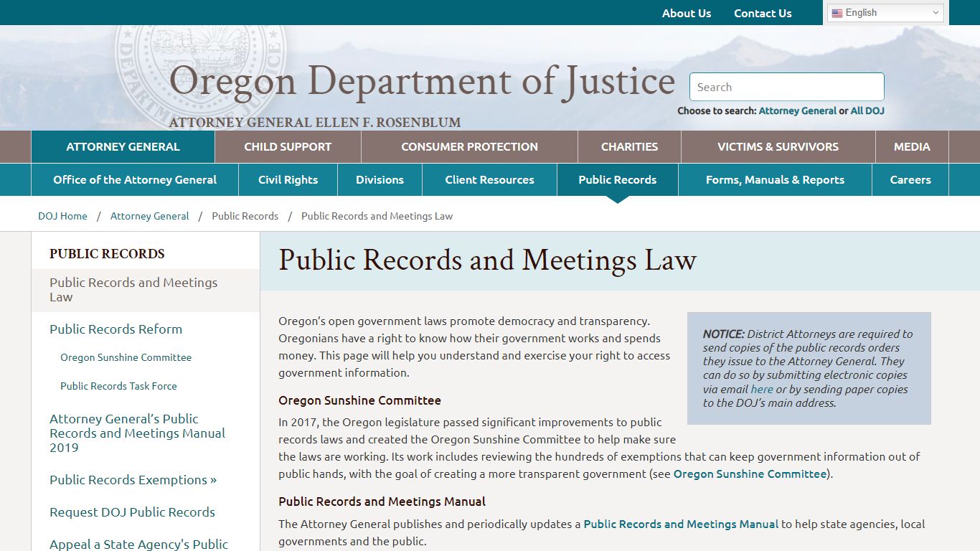Open Office of the Attorney General submenu
This screenshot has width=980, height=551.
(x=135, y=179)
